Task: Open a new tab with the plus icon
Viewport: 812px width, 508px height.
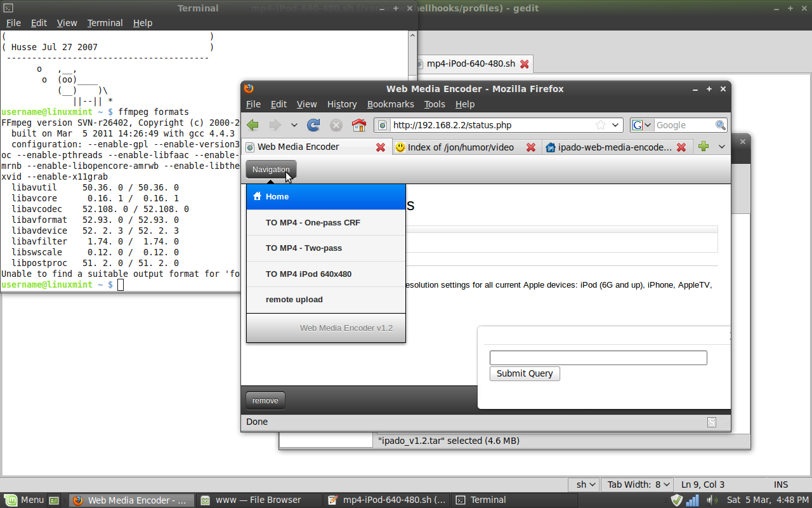Action: click(703, 147)
